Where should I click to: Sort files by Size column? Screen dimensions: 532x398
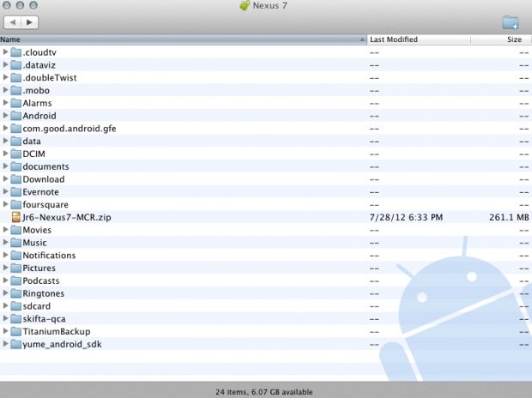[x=513, y=39]
